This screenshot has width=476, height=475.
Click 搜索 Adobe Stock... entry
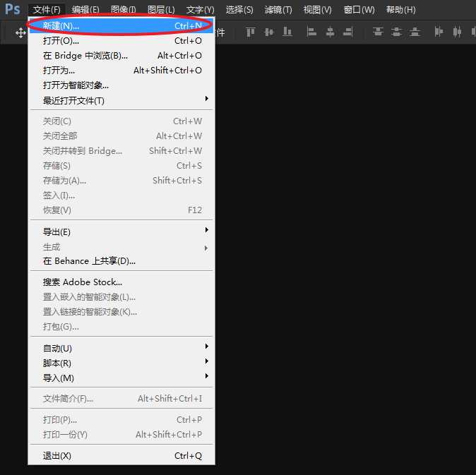[83, 282]
